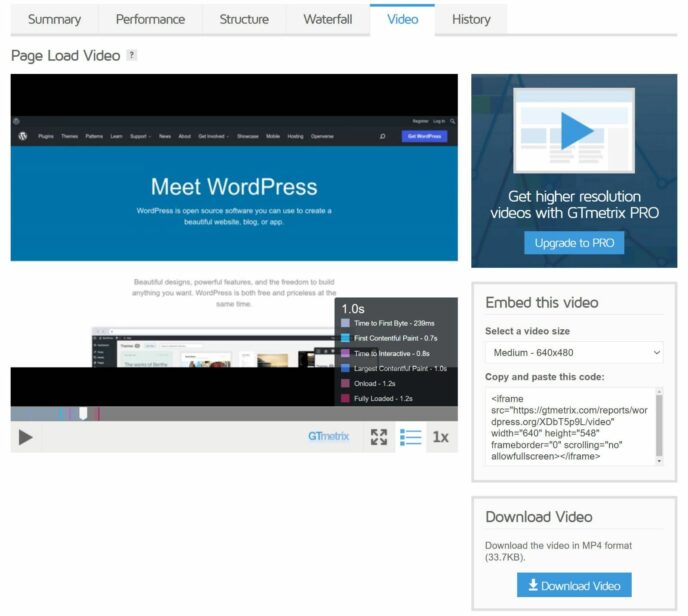The height and width of the screenshot is (616, 688).
Task: Click the embed code scrollbar
Action: pos(659,426)
